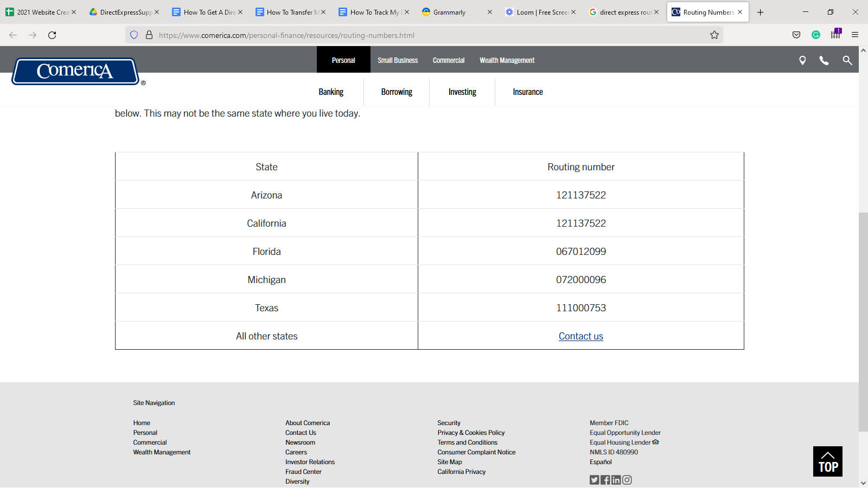Open the Fraud Center link
868x488 pixels.
click(x=303, y=472)
